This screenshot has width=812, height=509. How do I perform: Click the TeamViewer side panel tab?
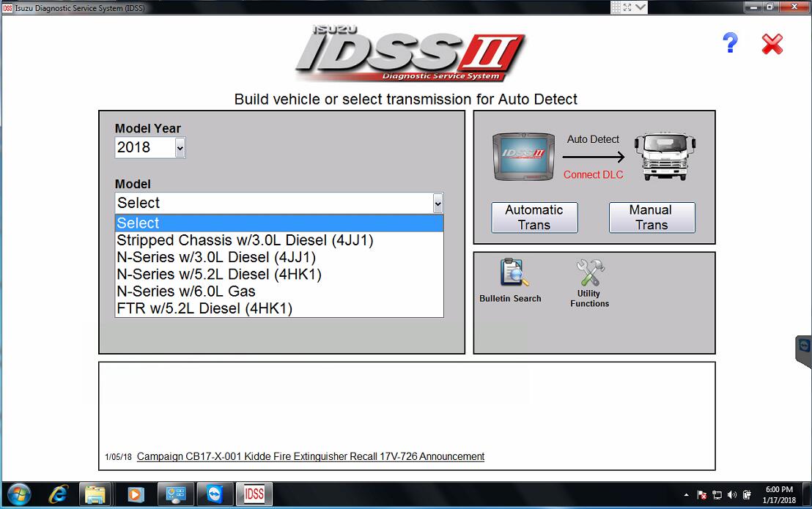coord(804,350)
